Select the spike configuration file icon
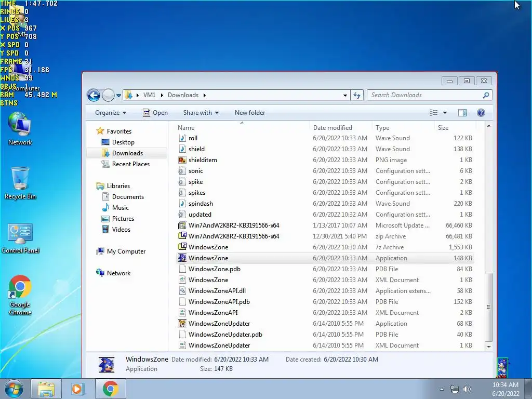Viewport: 532px width, 399px height. [x=182, y=182]
